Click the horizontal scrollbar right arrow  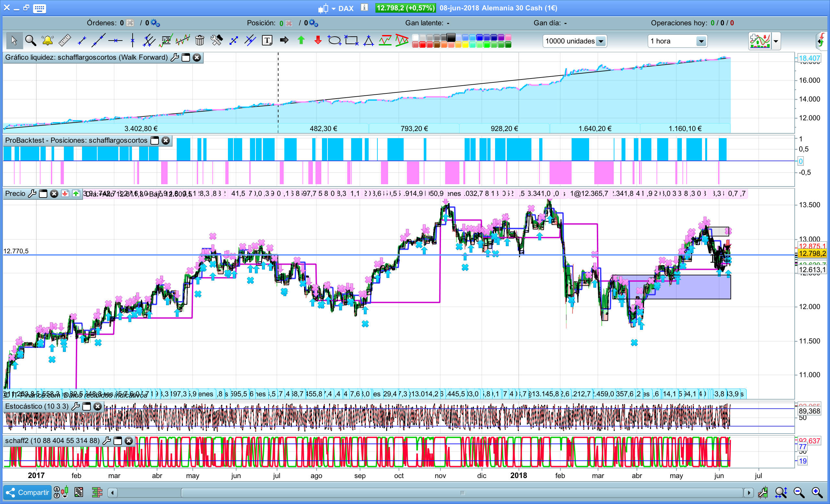(x=749, y=493)
